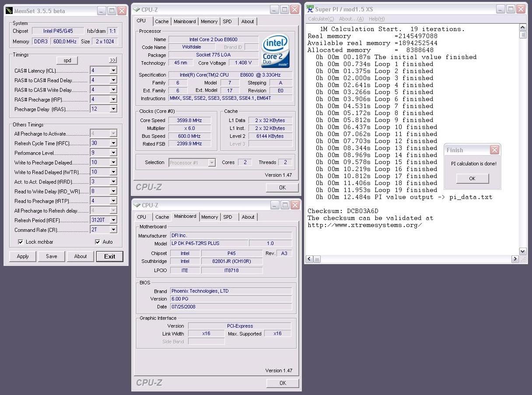Click the Save button in MemSet

tap(52, 256)
